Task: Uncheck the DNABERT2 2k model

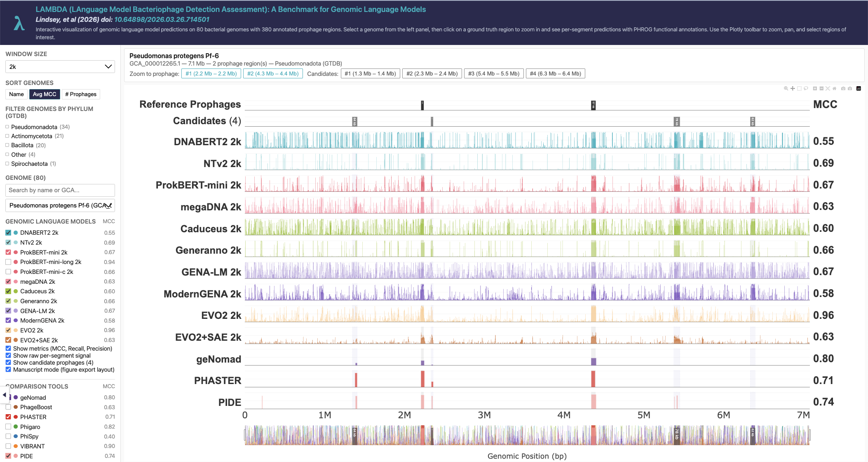Action: click(8, 233)
